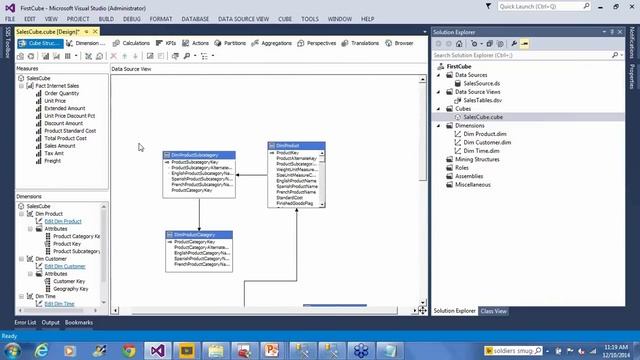The height and width of the screenshot is (360, 640).
Task: Select SalesTables.dsv in Solution Explorer
Action: pos(482,100)
